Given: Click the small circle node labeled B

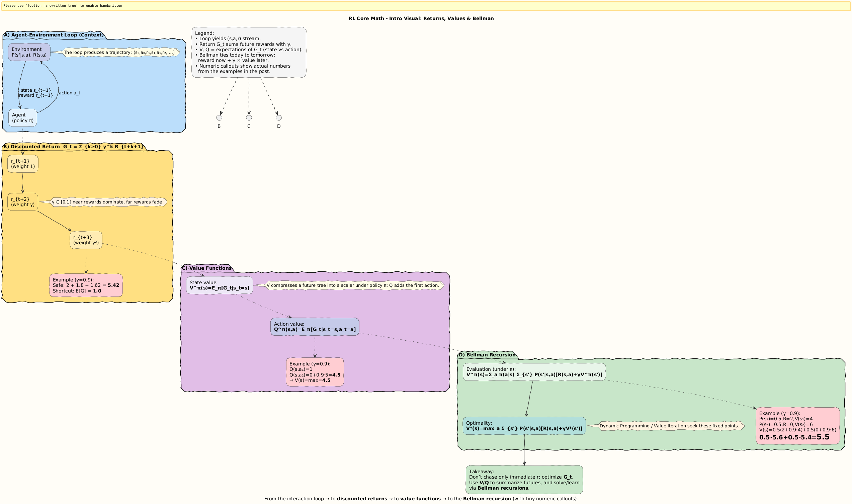Looking at the screenshot, I should point(219,118).
